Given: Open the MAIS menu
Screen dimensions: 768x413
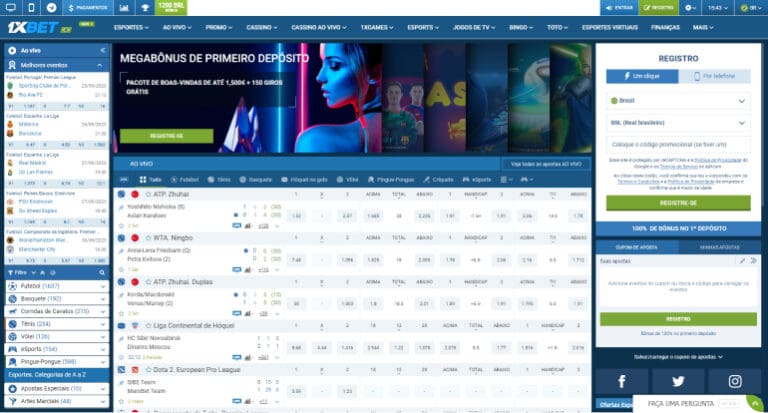Looking at the screenshot, I should [x=703, y=27].
